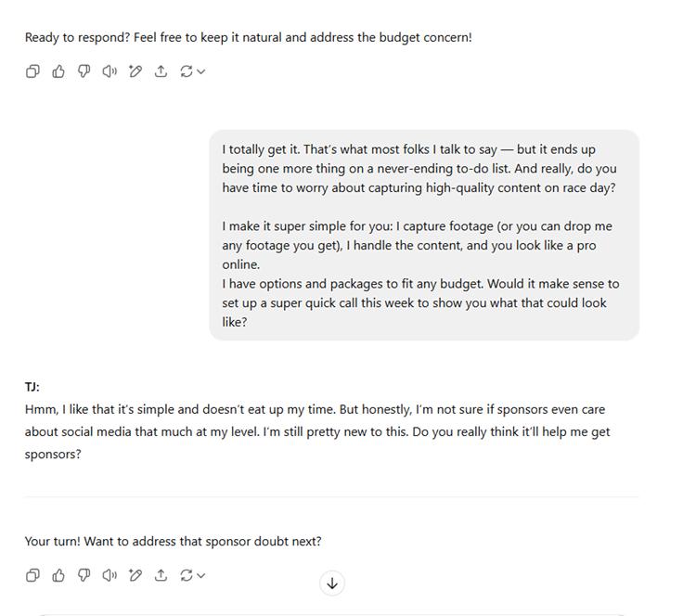Viewport: 683px width, 616px height.
Task: Copy the 'Your turn!' sponsor doubt reply
Action: [x=32, y=575]
